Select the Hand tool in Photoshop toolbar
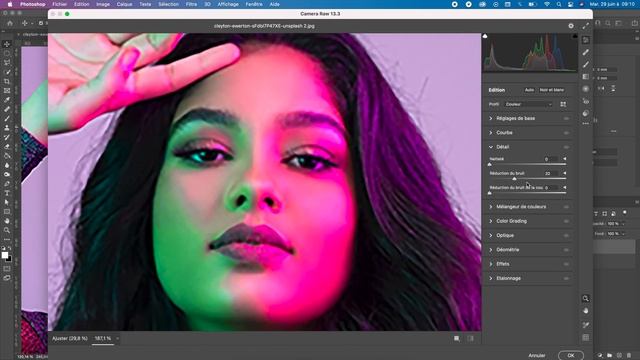 [x=7, y=221]
